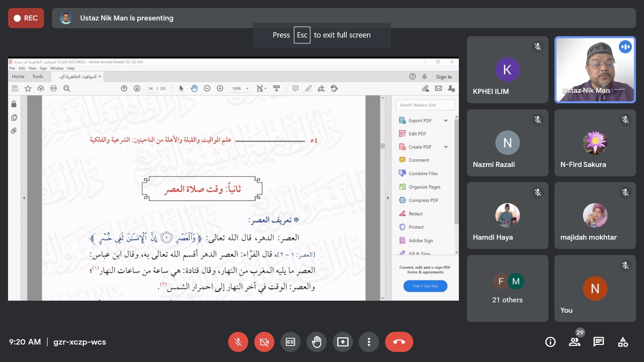
Task: Toggle camera off button
Action: coord(264,342)
